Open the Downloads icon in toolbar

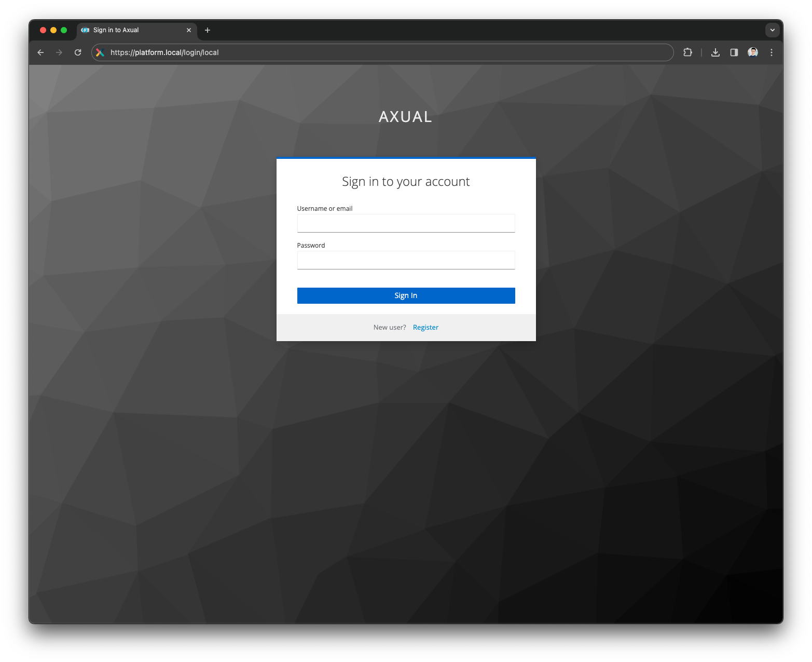point(715,52)
